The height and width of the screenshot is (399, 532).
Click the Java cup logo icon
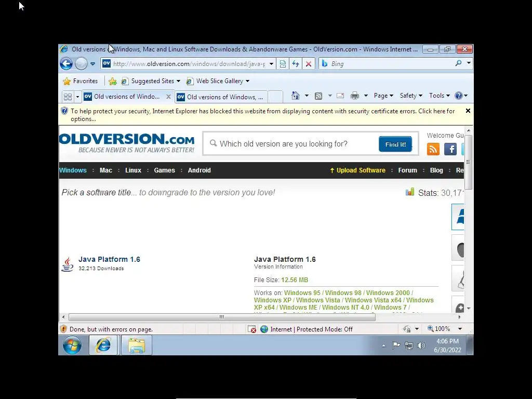(68, 264)
